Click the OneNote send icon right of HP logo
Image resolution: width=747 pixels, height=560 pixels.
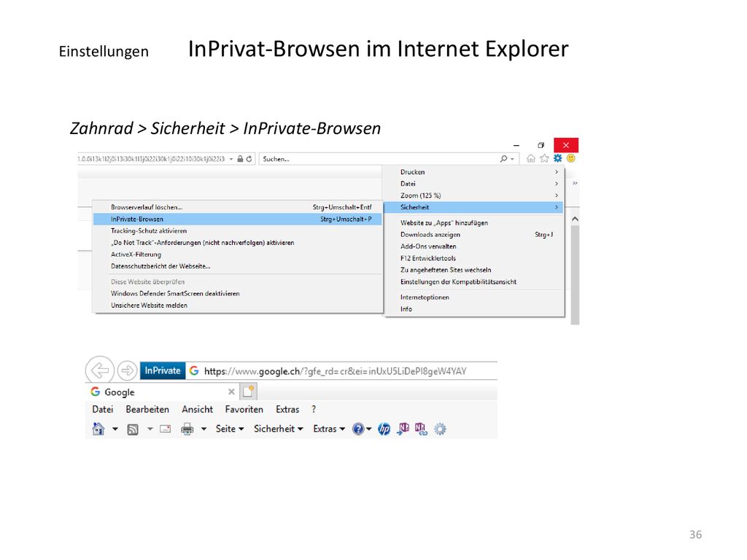tap(403, 429)
